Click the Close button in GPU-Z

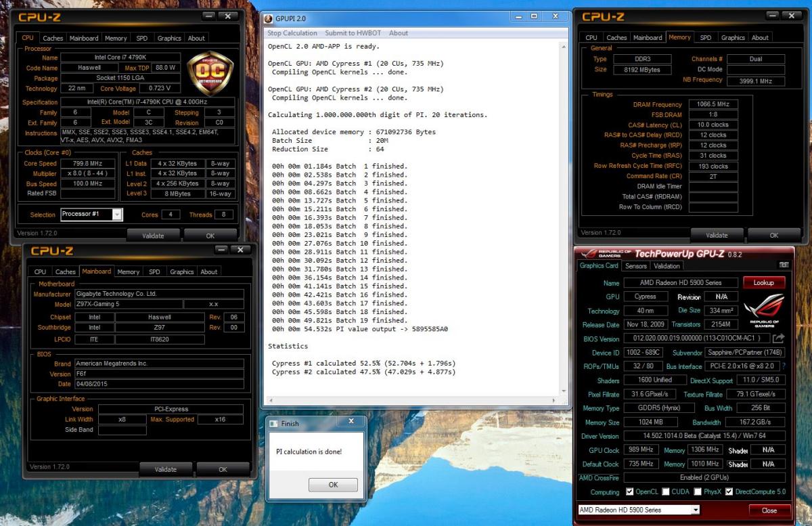coord(769,510)
